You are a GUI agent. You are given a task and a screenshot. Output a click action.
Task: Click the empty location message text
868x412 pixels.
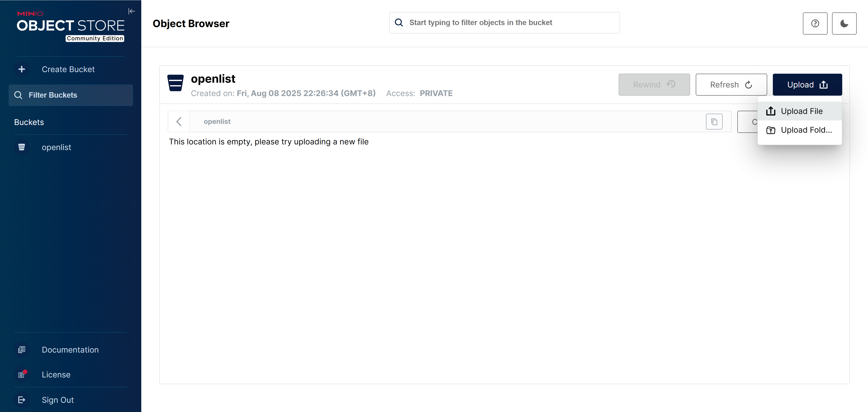(269, 142)
